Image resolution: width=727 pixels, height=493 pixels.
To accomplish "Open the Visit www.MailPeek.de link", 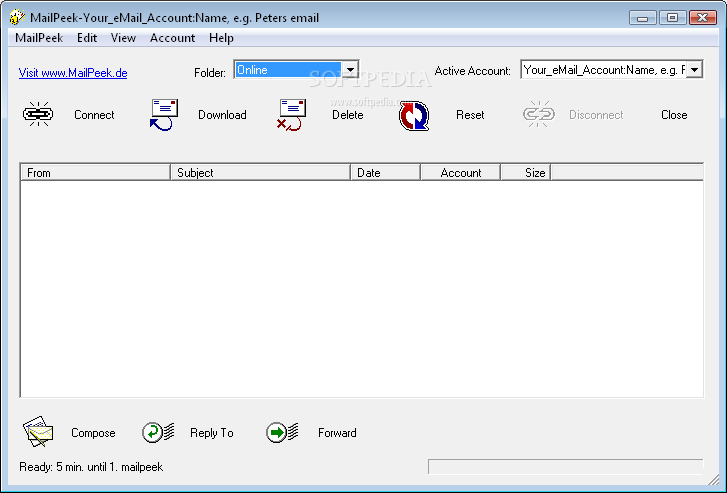I will (x=73, y=73).
